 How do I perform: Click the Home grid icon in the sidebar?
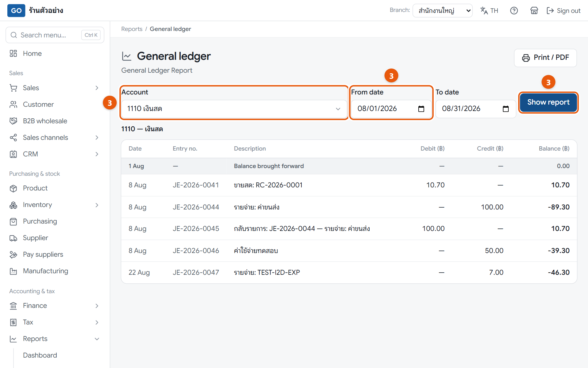click(13, 53)
